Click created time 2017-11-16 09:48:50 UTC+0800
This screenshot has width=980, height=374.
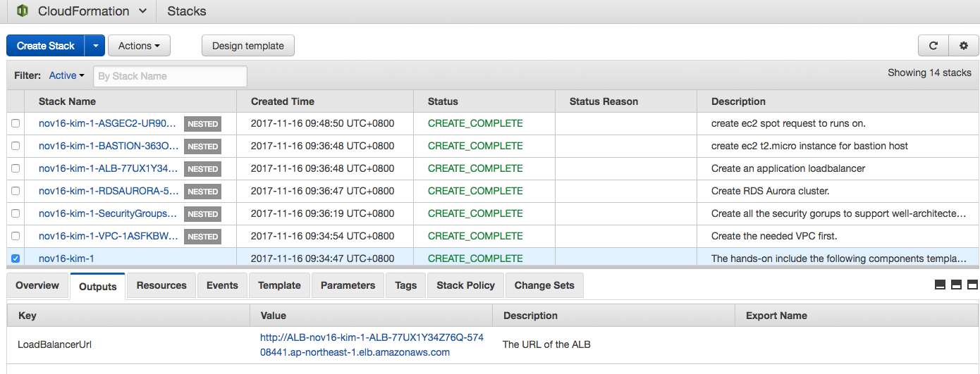(x=322, y=123)
